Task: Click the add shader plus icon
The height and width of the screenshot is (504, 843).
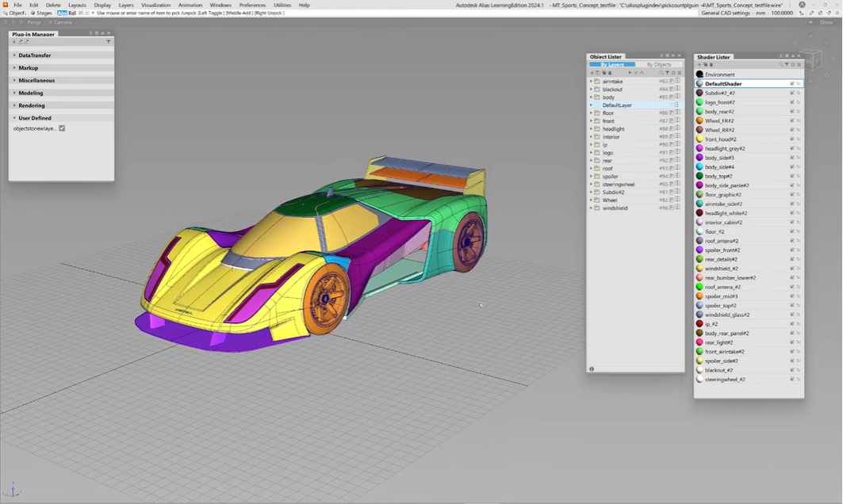Action: pyautogui.click(x=699, y=64)
